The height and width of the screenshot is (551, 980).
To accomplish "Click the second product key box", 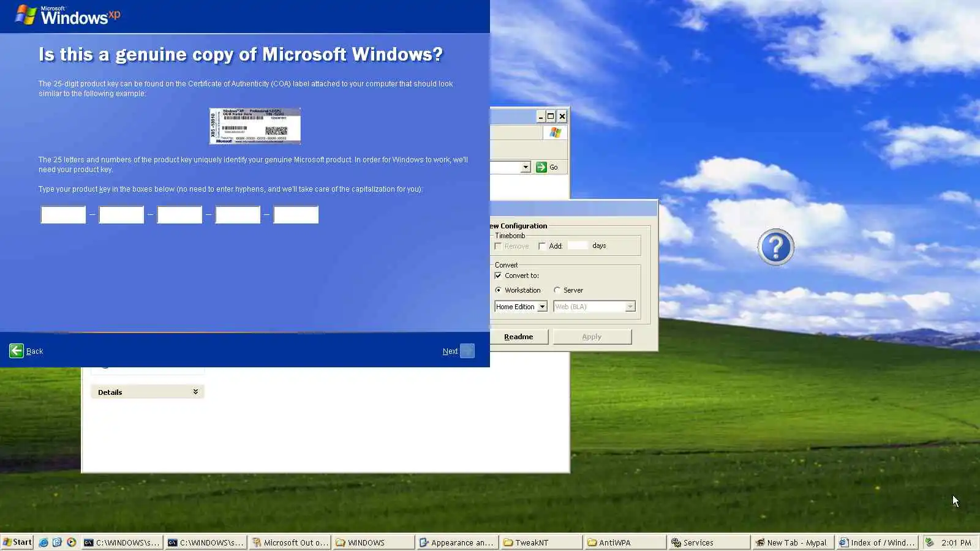I will (x=121, y=215).
